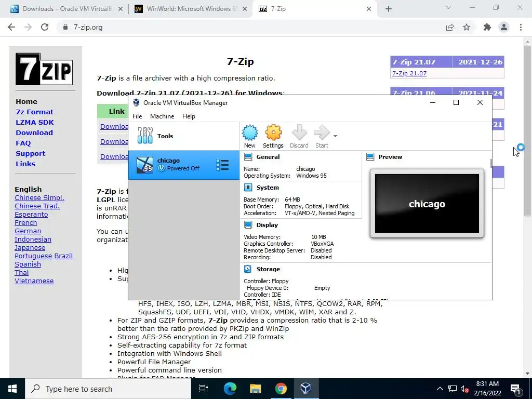
Task: Open the notification center icon
Action: tap(516, 389)
